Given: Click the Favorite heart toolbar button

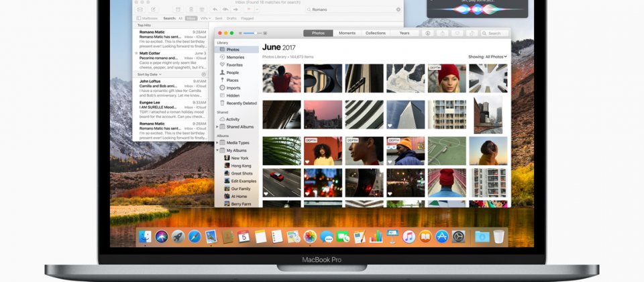Looking at the screenshot, I should (457, 34).
